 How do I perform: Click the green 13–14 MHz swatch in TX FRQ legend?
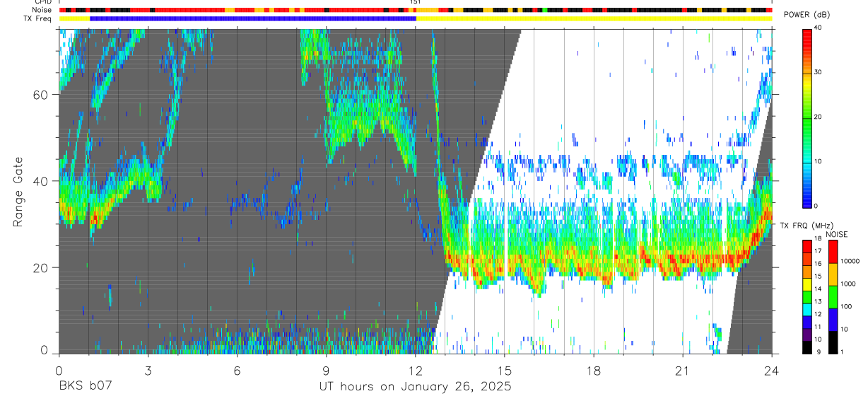807,297
